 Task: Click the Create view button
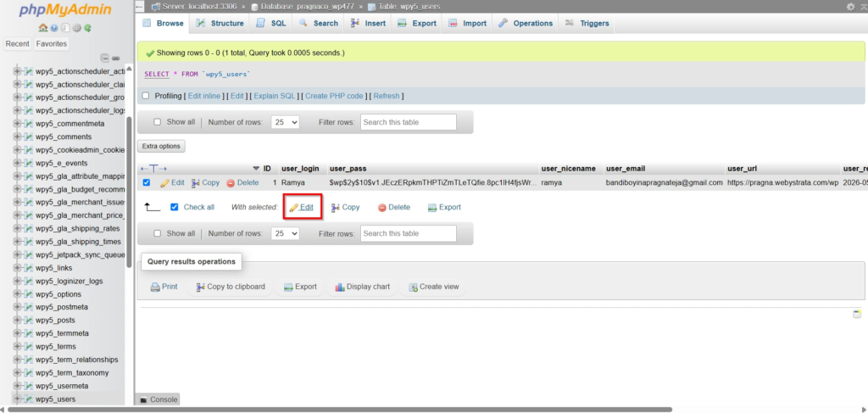(433, 287)
